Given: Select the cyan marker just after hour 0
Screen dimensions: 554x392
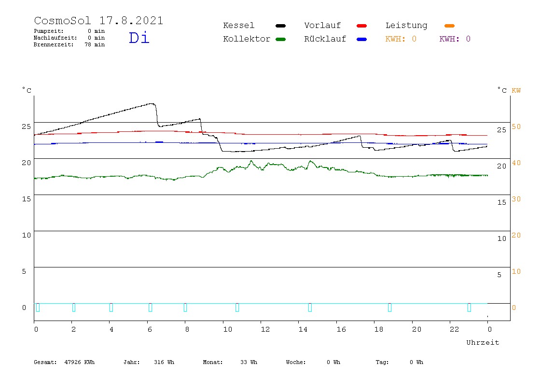Looking at the screenshot, I should pyautogui.click(x=38, y=308).
